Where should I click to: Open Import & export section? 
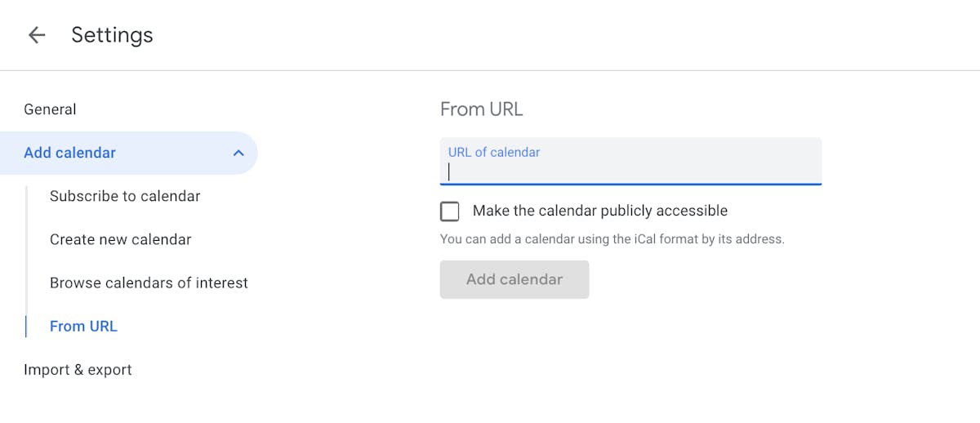tap(78, 369)
